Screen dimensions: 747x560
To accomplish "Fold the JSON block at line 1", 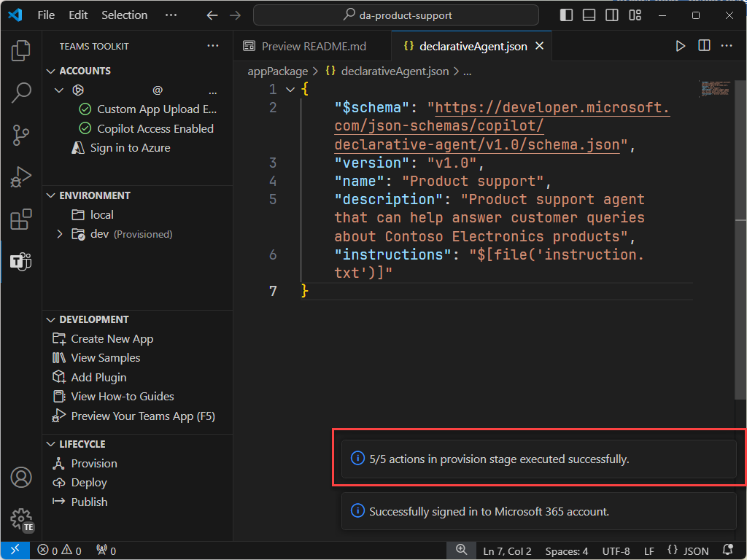I will coord(289,88).
